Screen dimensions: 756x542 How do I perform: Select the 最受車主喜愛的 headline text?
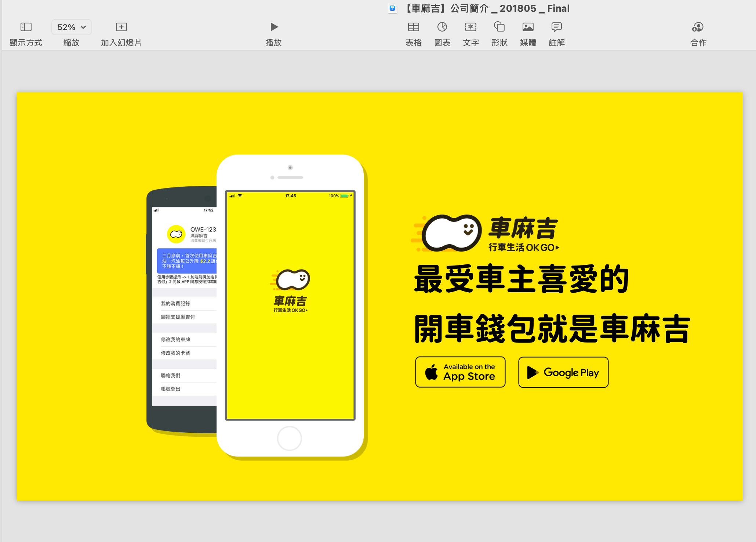pyautogui.click(x=521, y=279)
